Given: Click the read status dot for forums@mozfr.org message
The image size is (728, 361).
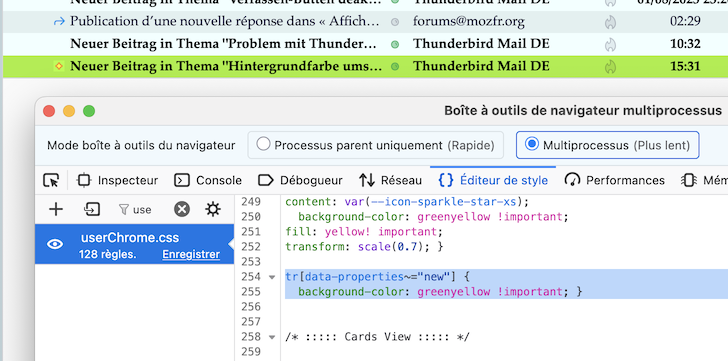Looking at the screenshot, I should tap(395, 22).
